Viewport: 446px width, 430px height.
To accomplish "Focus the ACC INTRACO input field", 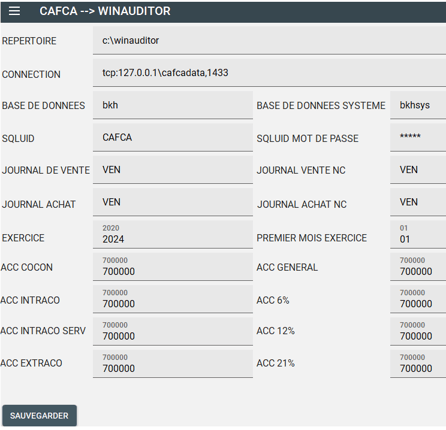I will (173, 299).
